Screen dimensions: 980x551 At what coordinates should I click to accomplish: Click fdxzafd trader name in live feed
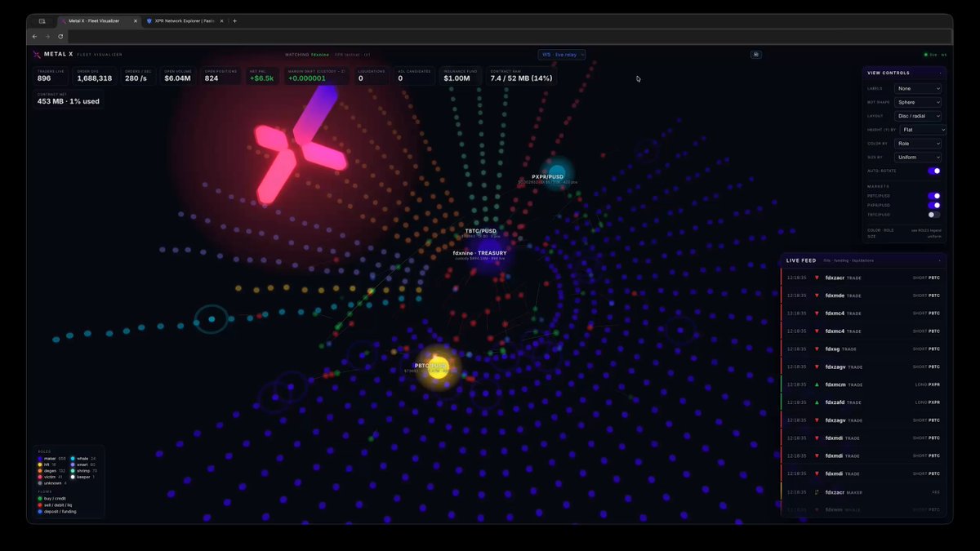835,402
